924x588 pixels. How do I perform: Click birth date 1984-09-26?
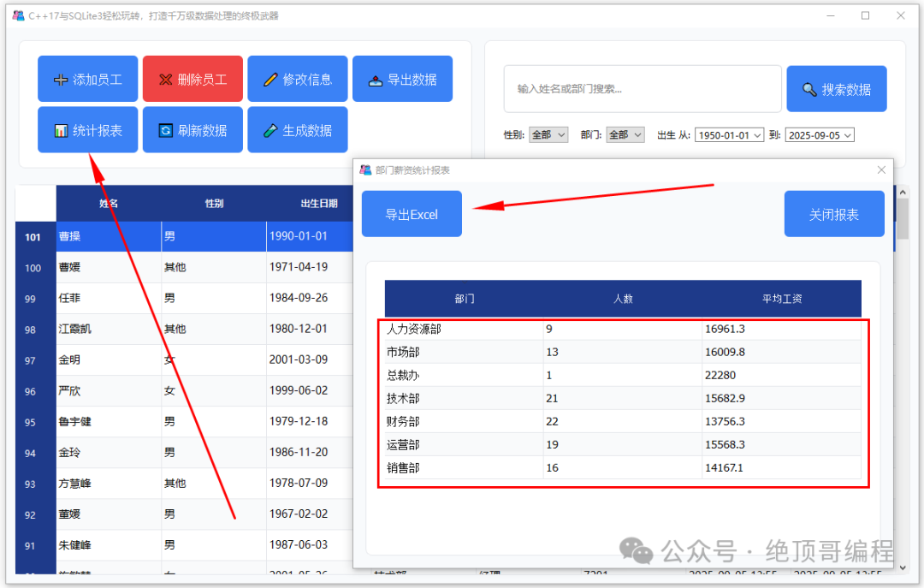click(299, 298)
